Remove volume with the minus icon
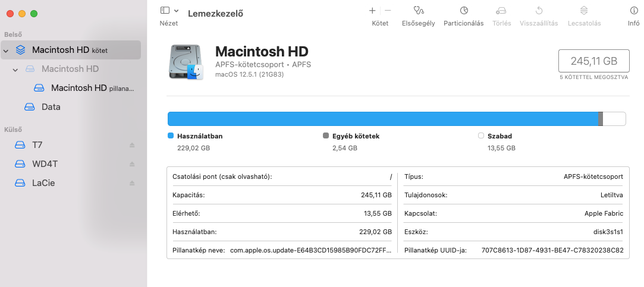 [388, 11]
